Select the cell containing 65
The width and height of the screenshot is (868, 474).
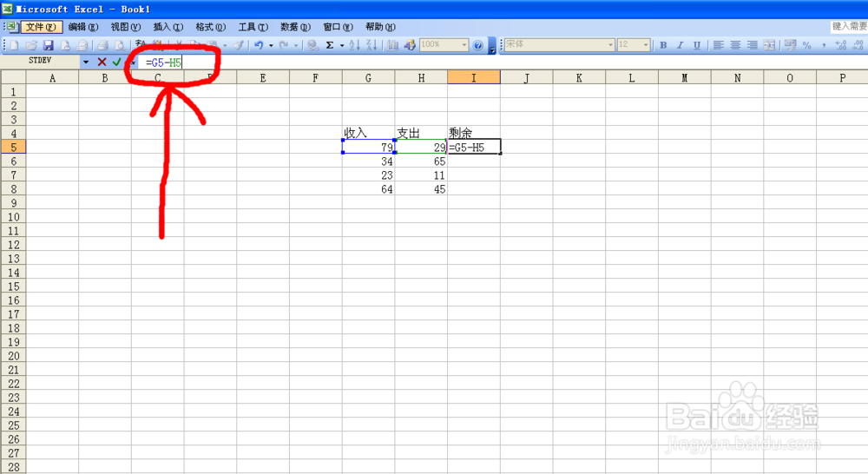421,161
